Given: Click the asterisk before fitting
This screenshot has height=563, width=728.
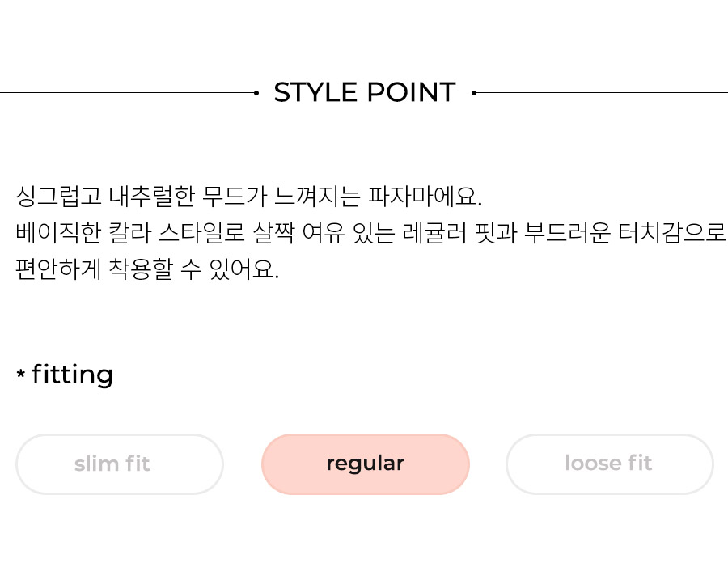Looking at the screenshot, I should [20, 374].
